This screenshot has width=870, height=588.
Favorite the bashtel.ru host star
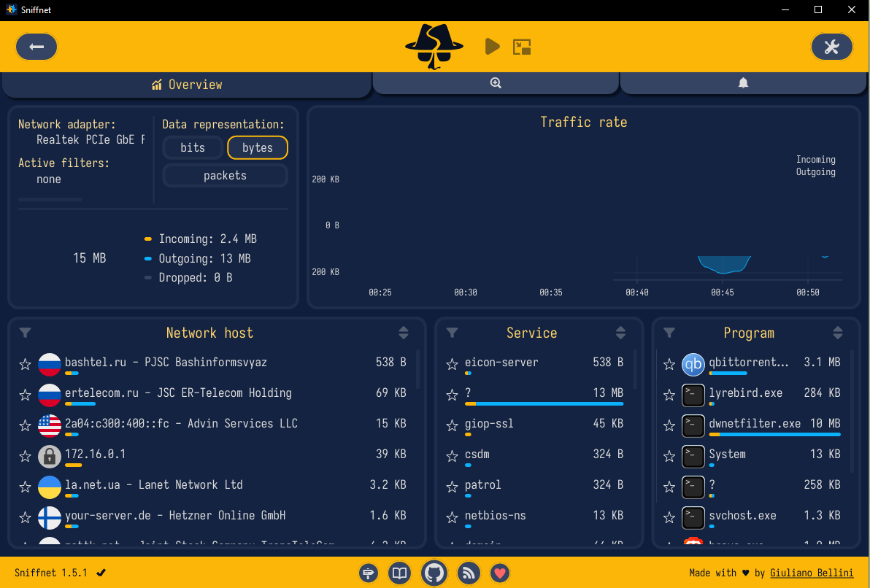point(25,365)
